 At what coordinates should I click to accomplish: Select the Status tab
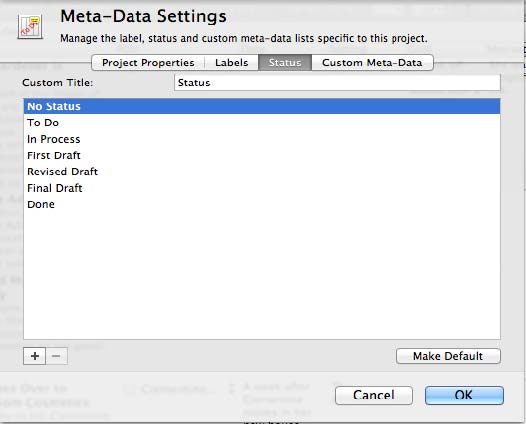[285, 63]
